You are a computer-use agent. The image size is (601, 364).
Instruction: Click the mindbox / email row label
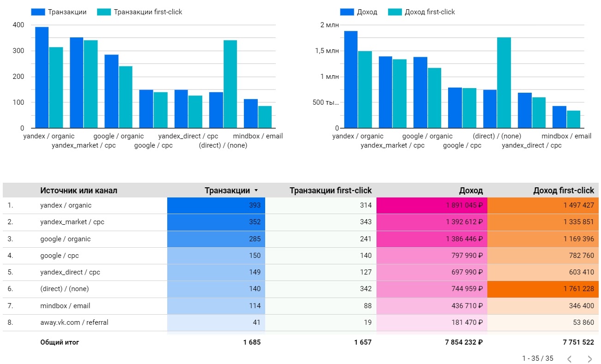(x=65, y=306)
